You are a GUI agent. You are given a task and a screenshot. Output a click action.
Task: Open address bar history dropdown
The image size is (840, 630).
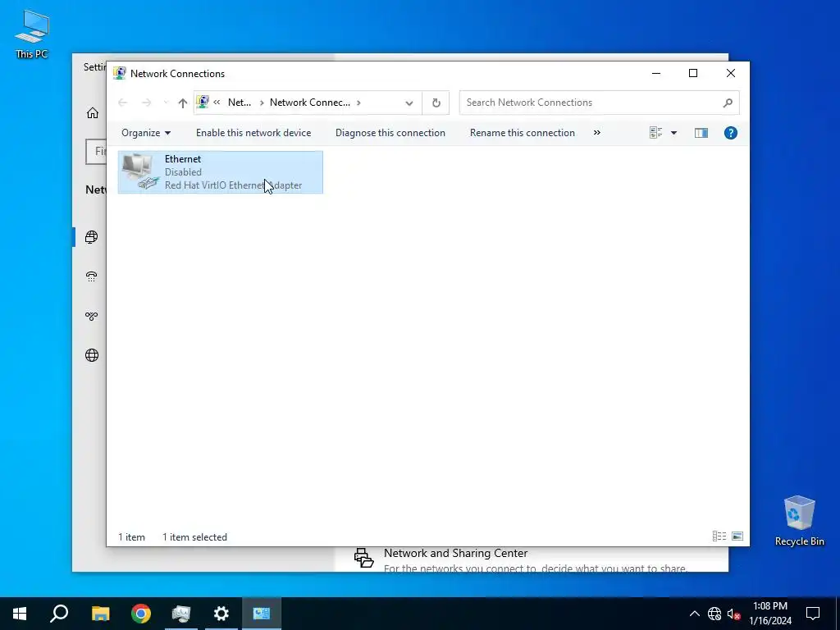click(409, 103)
